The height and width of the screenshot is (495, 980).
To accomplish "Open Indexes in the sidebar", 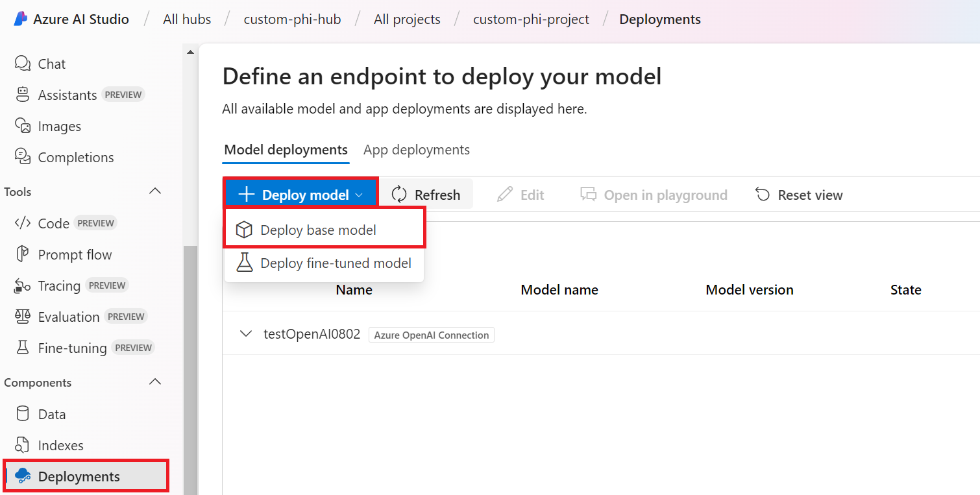I will pos(49,445).
